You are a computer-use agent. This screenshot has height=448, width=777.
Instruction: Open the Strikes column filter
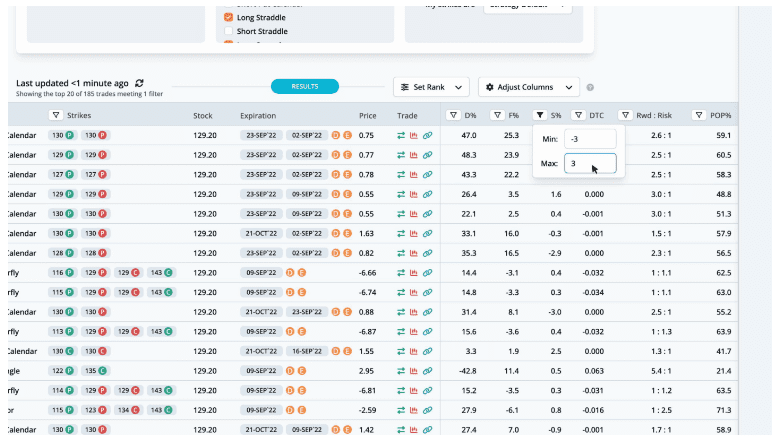[x=54, y=115]
